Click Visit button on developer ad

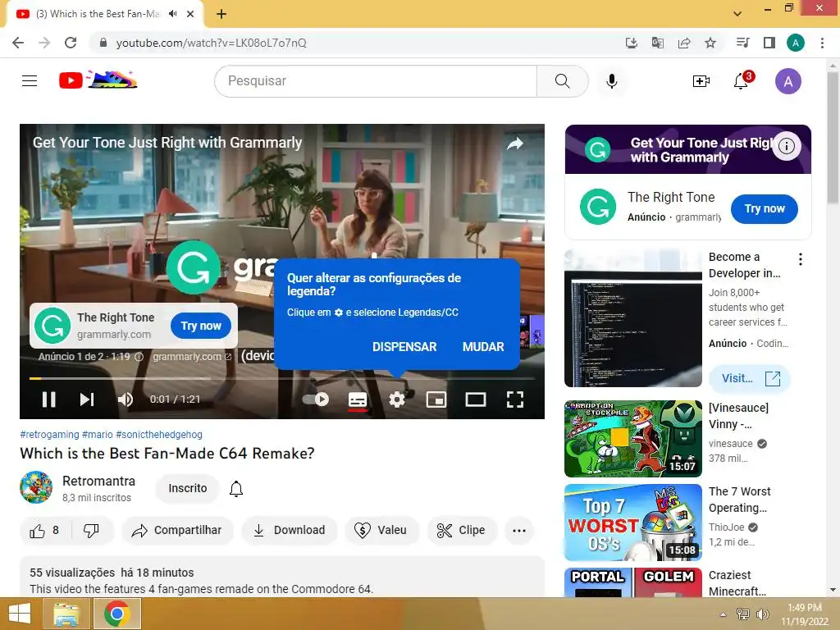coord(750,378)
